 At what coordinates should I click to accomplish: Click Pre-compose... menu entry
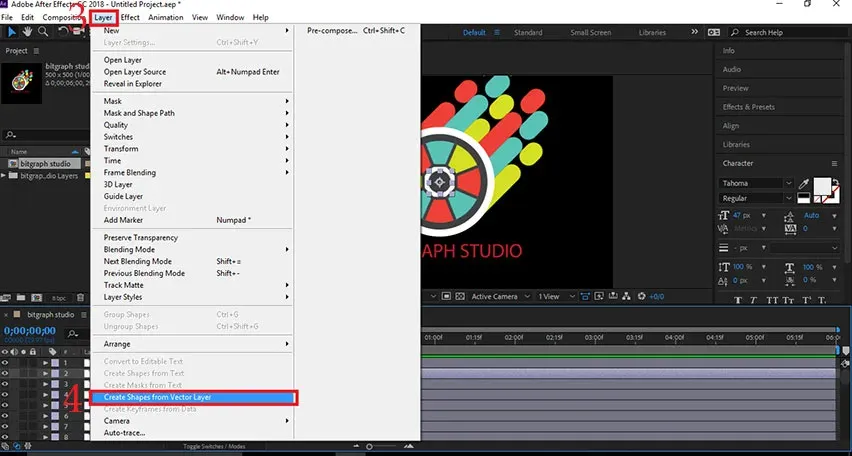point(356,31)
